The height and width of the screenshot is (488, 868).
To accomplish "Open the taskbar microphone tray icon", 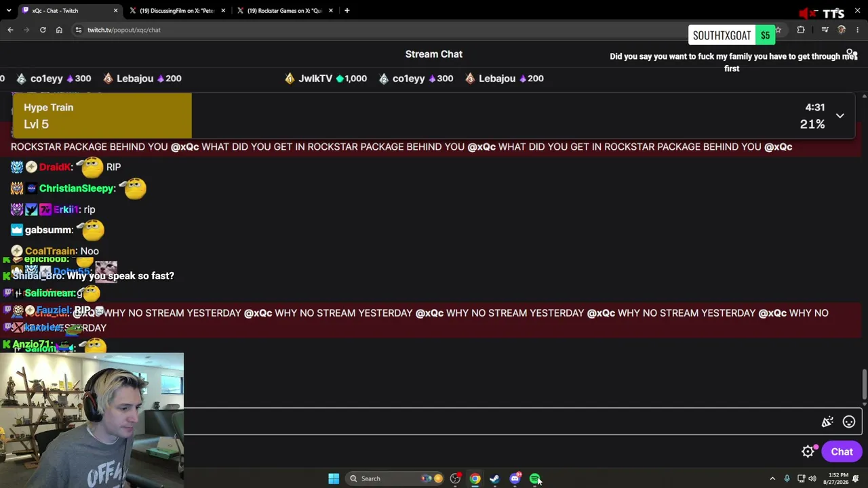I will coord(787,479).
